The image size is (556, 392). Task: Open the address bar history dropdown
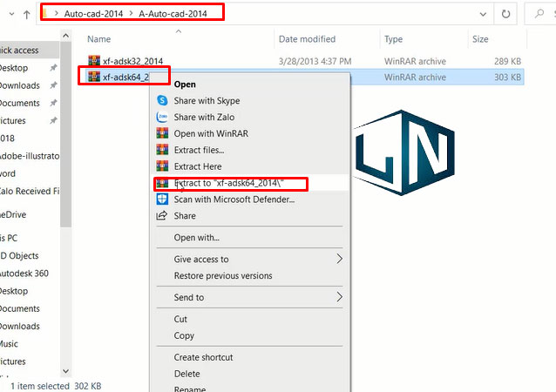click(483, 14)
